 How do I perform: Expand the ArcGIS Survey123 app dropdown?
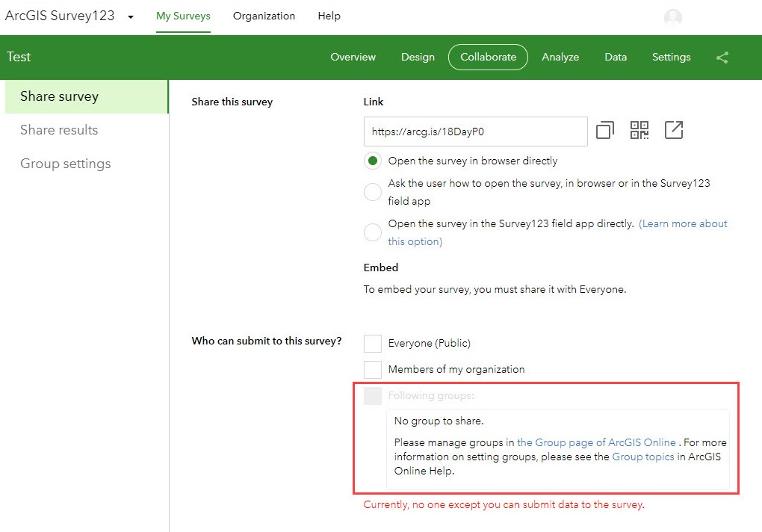click(x=131, y=16)
